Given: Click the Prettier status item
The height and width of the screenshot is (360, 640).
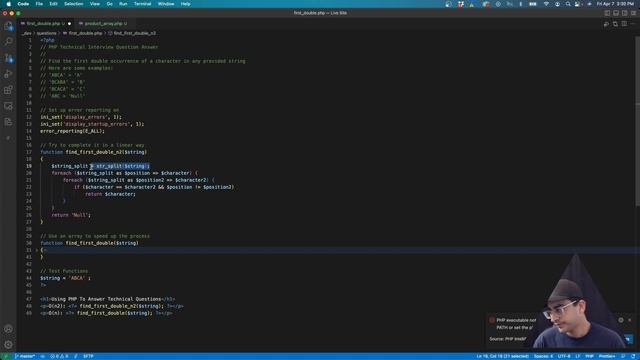Looking at the screenshot, I should tap(607, 356).
